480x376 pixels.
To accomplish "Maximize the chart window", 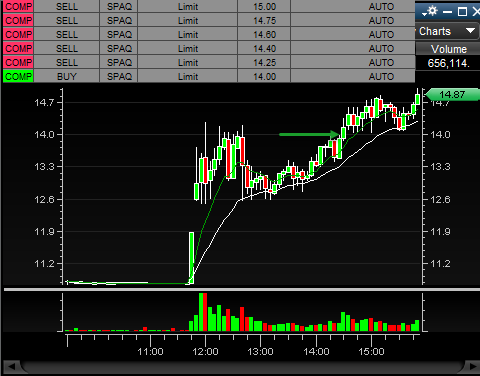I will (462, 12).
